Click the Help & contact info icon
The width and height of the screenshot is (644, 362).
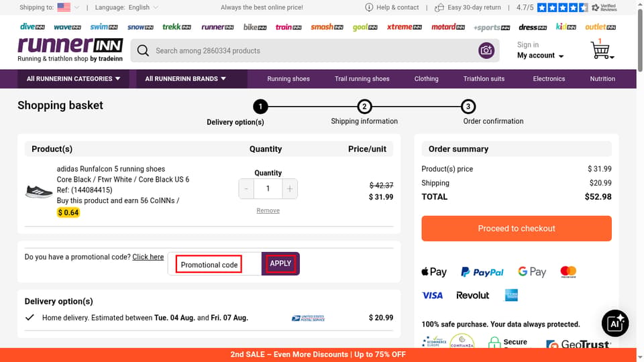point(369,7)
